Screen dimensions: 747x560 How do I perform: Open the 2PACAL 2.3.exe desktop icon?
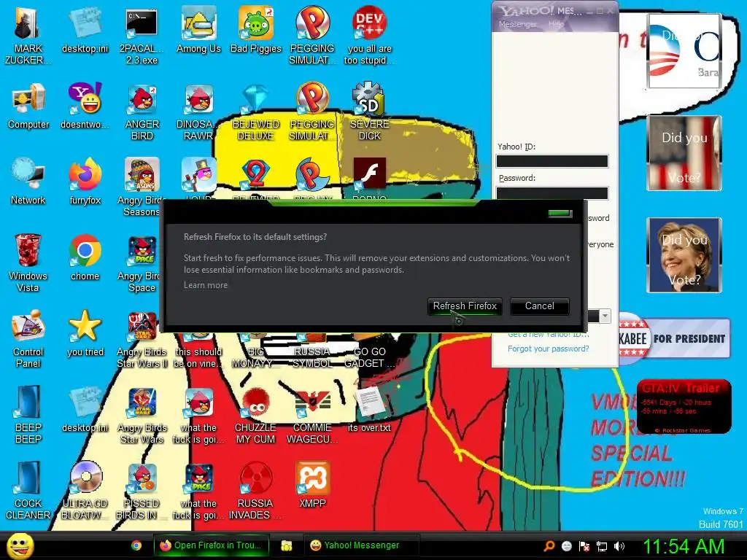click(x=142, y=36)
